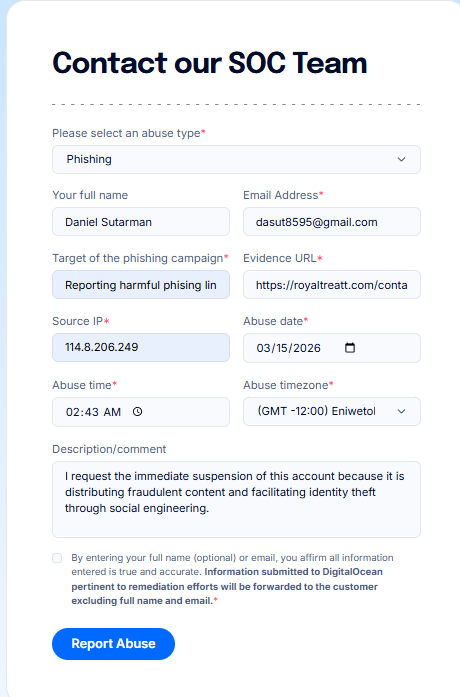460x697 pixels.
Task: Click the Your full name field
Action: 141,222
